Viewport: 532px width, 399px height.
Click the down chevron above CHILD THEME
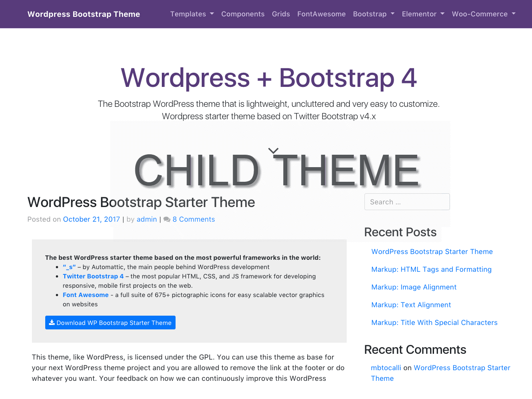274,151
